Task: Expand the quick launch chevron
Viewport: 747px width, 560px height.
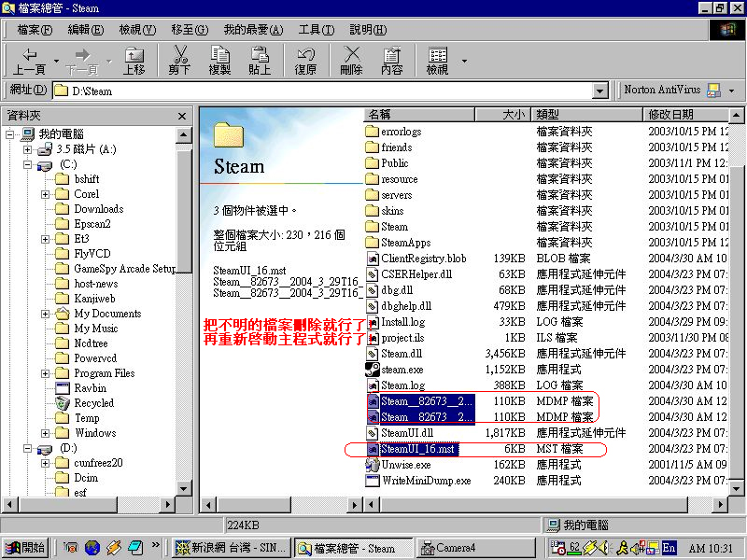Action: 155,545
